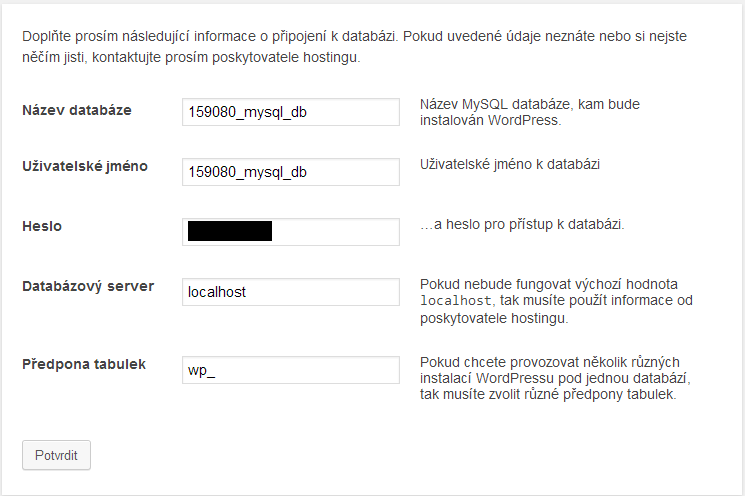Click the Předpona tabulek label
This screenshot has height=496, width=745.
pos(84,364)
